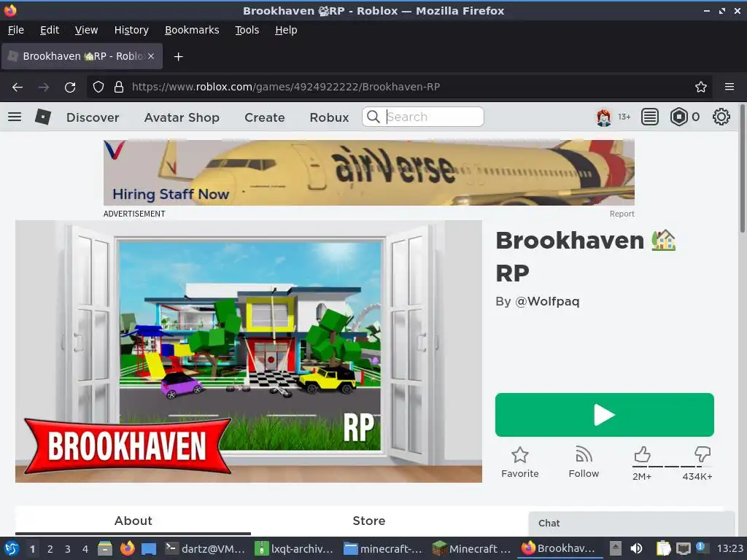Follow the Brookhaven RP game
This screenshot has height=560, width=747.
584,462
